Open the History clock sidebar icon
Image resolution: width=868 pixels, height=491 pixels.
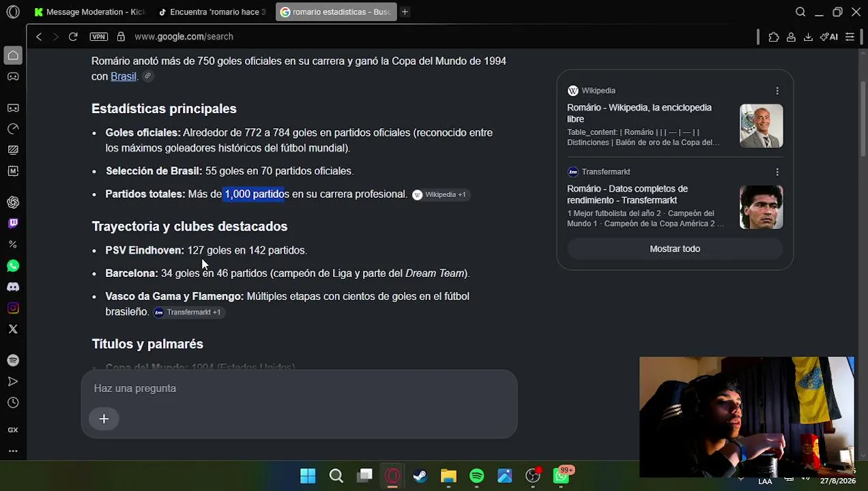pyautogui.click(x=13, y=403)
